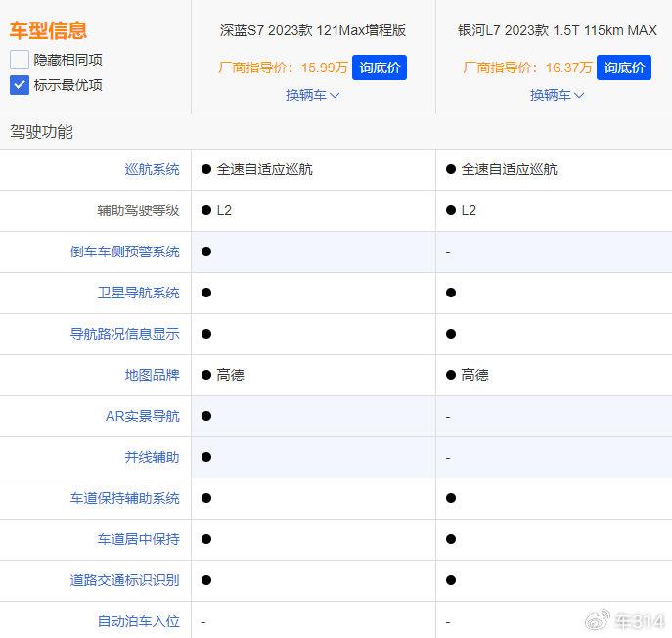
Task: Open the 倒车车侧预警系统 link
Action: [x=124, y=251]
